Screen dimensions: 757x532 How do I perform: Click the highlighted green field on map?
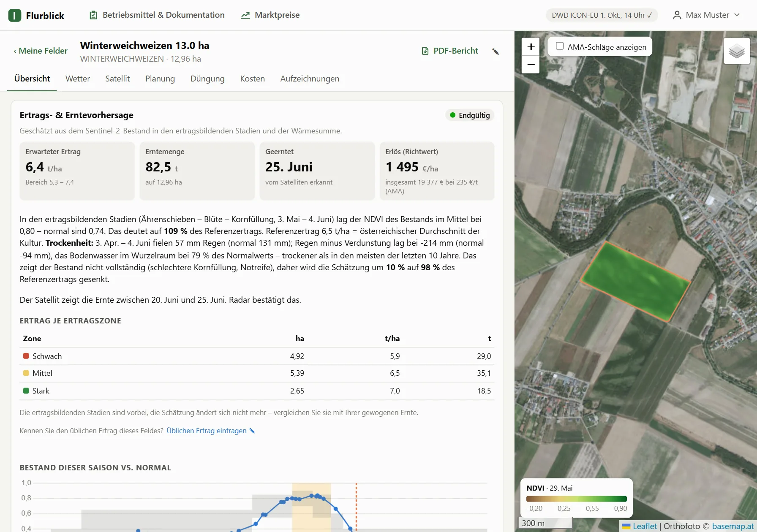point(636,281)
